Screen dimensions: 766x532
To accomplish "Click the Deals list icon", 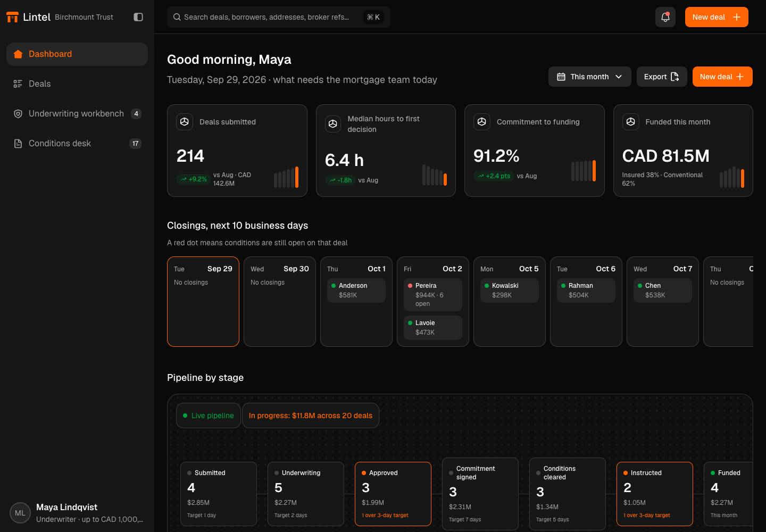I will 18,84.
